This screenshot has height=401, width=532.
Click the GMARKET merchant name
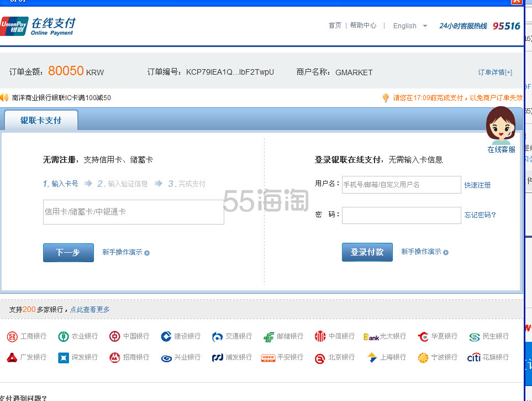pos(354,72)
